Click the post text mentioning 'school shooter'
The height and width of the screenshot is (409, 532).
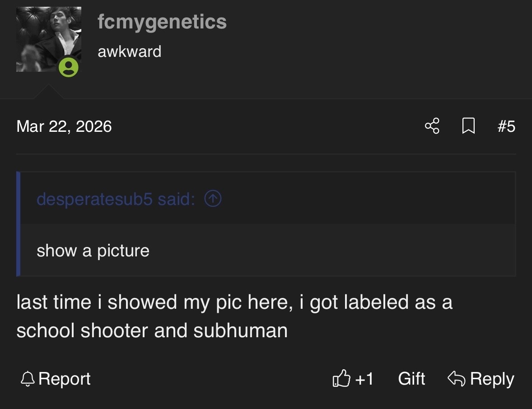152,330
